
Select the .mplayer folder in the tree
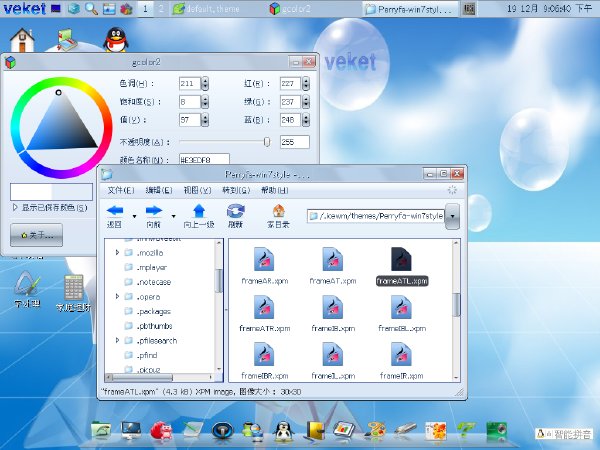click(152, 267)
